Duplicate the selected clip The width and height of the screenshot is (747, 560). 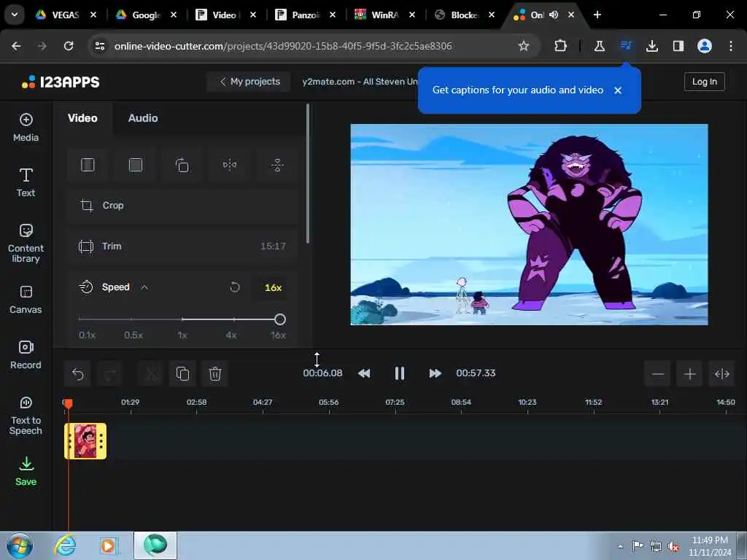[182, 374]
